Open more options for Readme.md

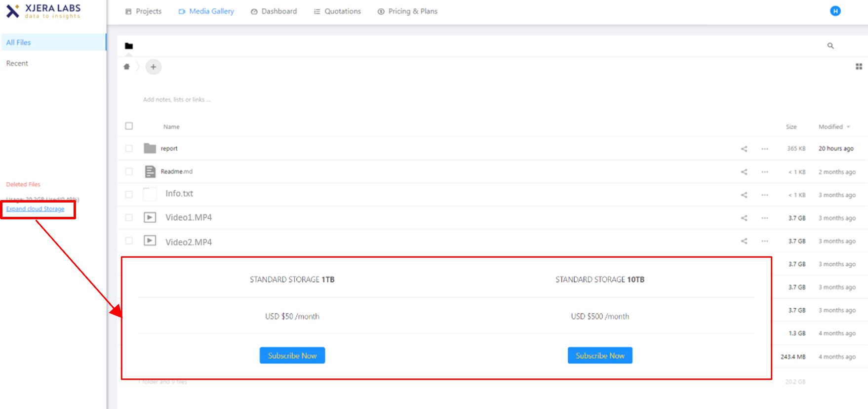click(x=764, y=172)
